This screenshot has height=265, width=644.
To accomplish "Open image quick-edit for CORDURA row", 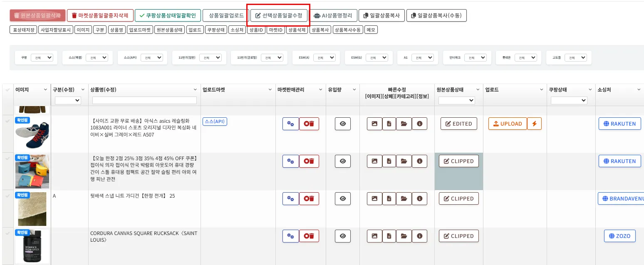I will coord(374,236).
